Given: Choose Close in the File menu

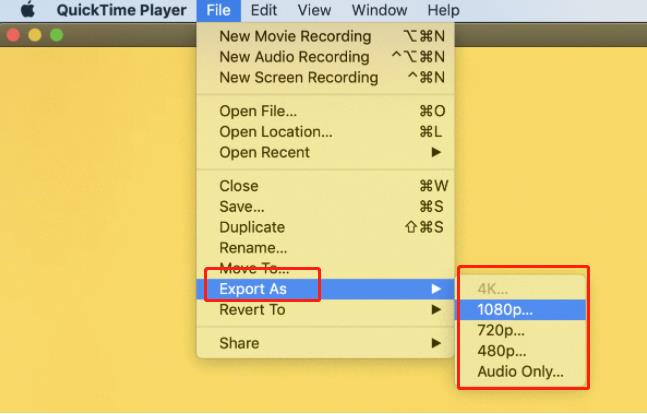Looking at the screenshot, I should 326,186.
